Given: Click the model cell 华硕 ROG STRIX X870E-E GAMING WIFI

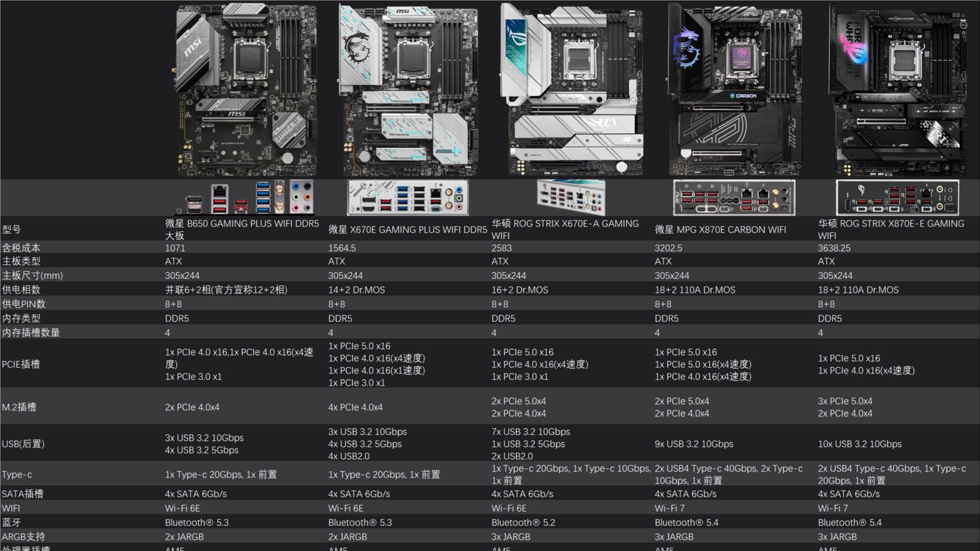Looking at the screenshot, I should click(891, 230).
